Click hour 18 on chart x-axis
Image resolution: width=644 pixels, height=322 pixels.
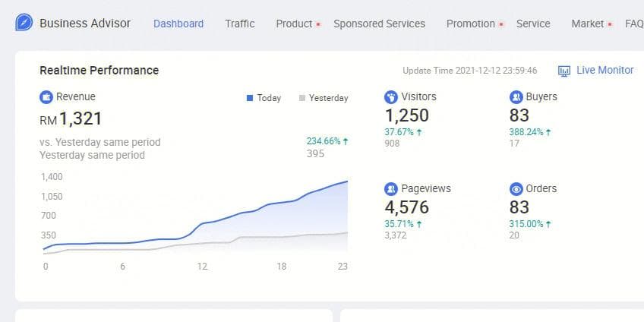[281, 267]
